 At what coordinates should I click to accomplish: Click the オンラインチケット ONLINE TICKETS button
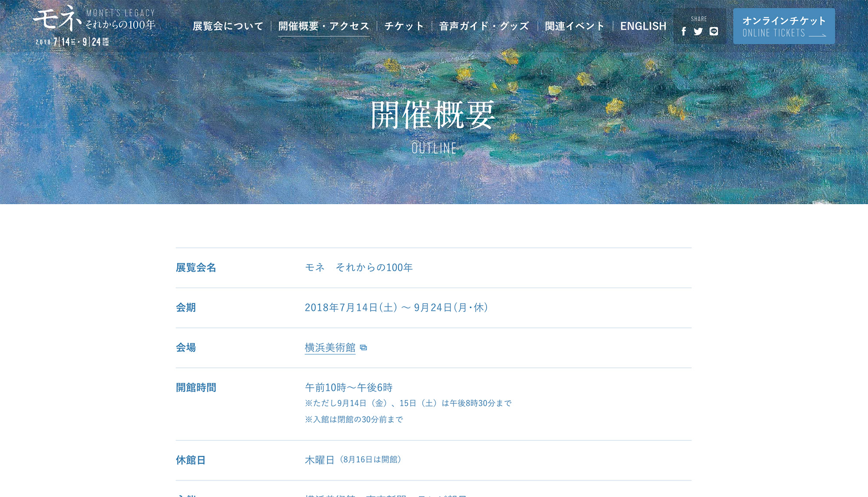pos(784,26)
